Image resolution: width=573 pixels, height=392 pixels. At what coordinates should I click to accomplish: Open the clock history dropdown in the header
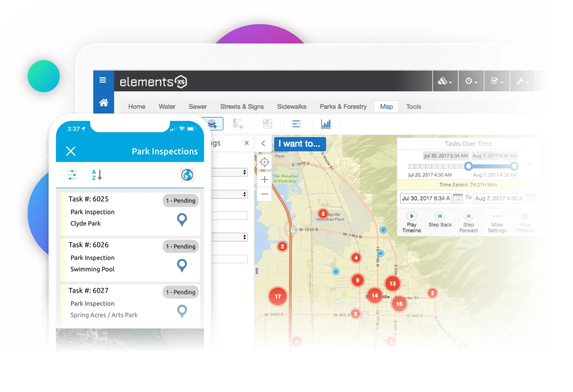(x=471, y=81)
